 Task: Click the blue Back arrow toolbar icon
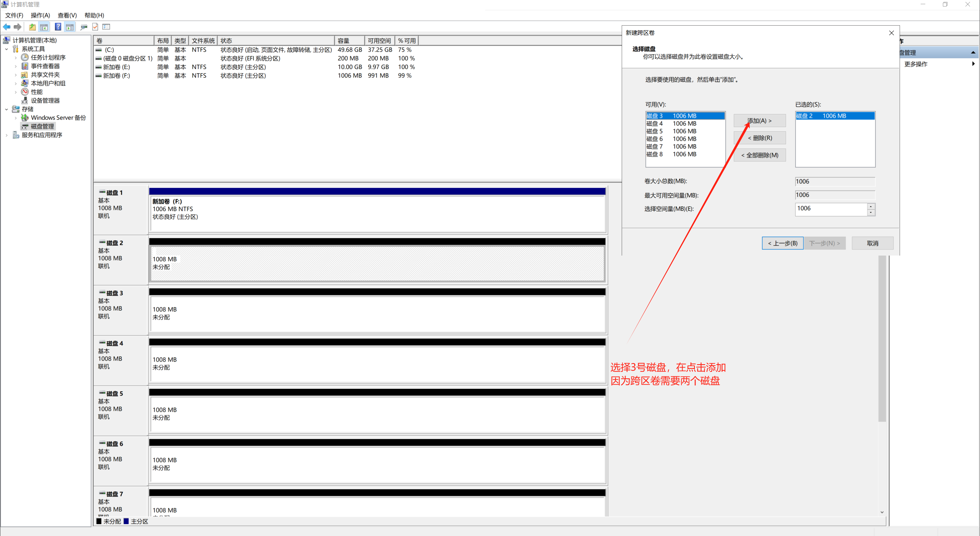click(x=7, y=27)
